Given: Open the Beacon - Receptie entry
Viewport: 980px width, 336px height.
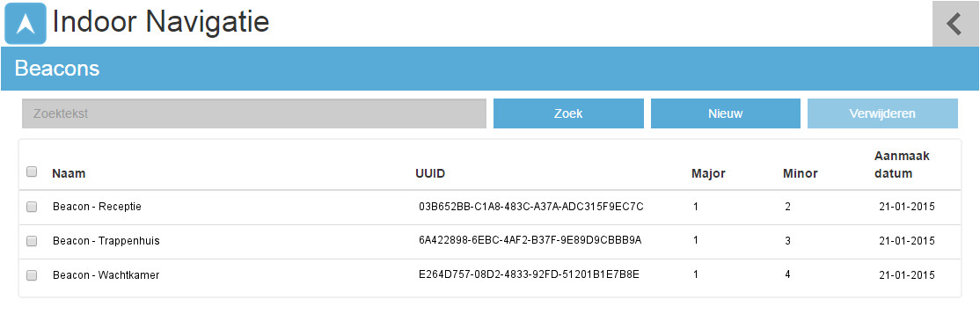Looking at the screenshot, I should pyautogui.click(x=97, y=207).
